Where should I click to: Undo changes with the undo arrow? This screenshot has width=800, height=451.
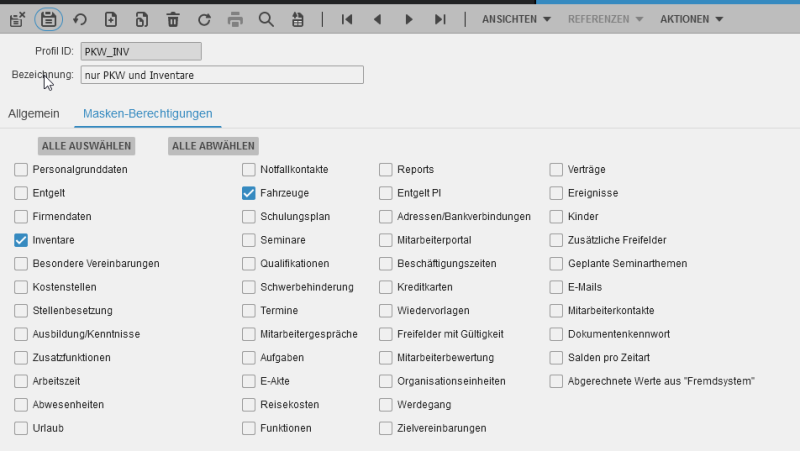point(80,19)
